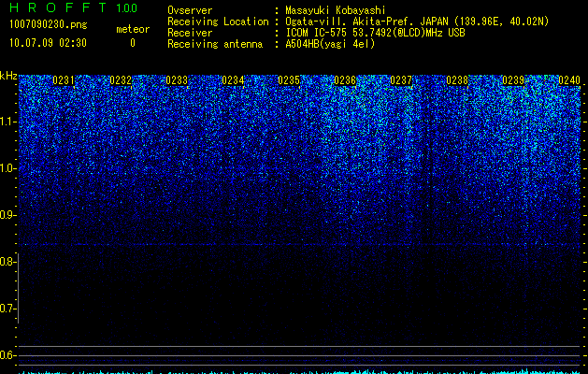This screenshot has height=374, width=588.
Task: Click the 0231 time marker
Action: click(x=64, y=80)
